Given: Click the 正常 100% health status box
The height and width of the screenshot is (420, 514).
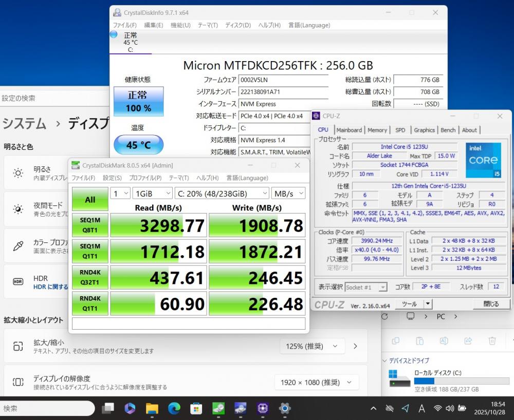Looking at the screenshot, I should click(x=138, y=101).
